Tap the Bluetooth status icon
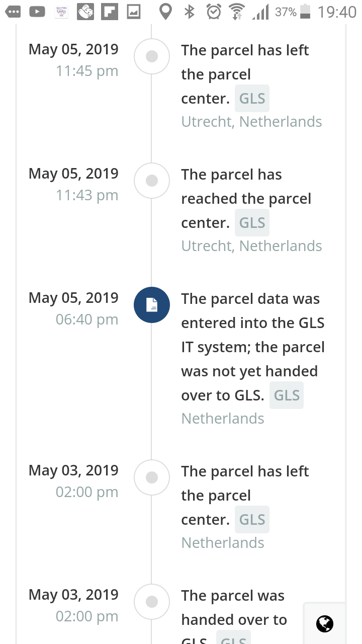362x644 pixels. pyautogui.click(x=190, y=12)
